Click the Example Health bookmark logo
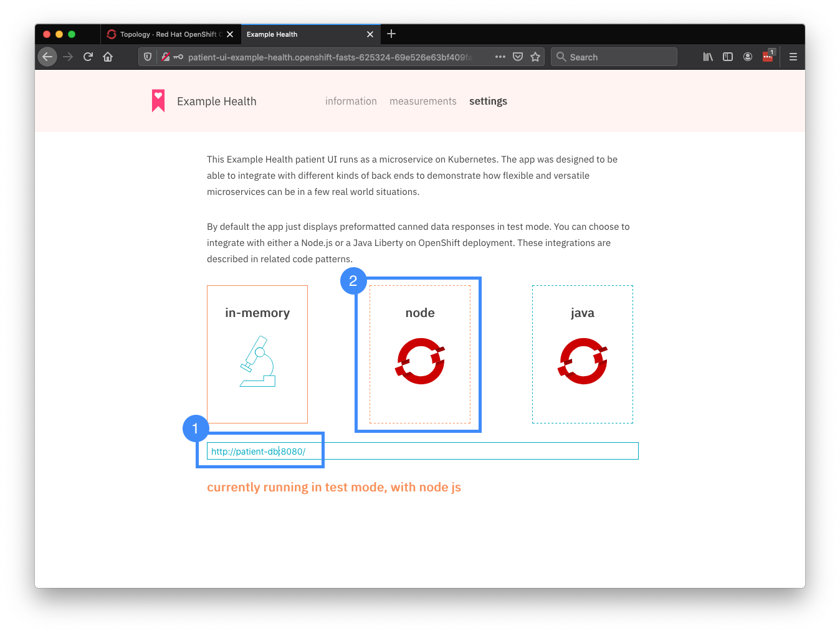This screenshot has height=634, width=840. pos(158,101)
